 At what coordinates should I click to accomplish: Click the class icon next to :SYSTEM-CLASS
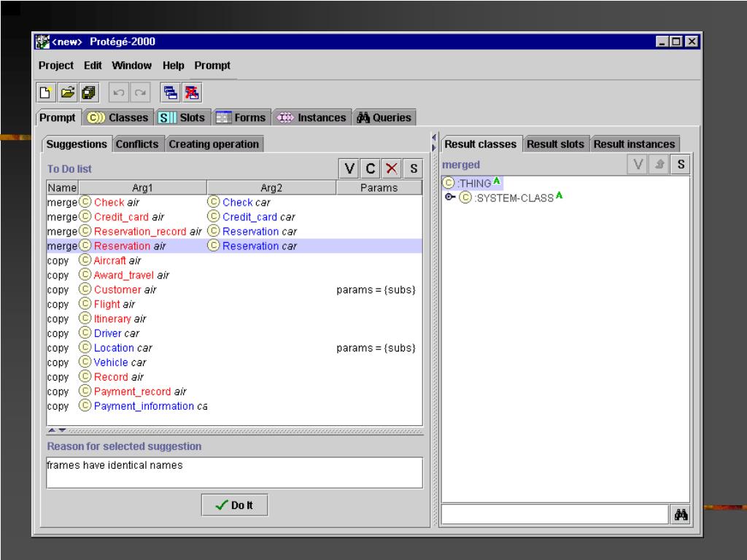coord(465,197)
